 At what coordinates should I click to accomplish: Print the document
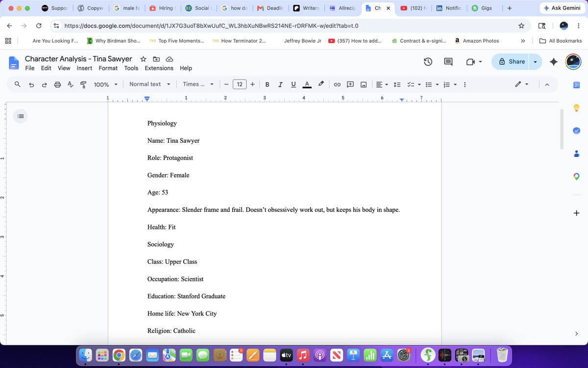click(x=57, y=84)
